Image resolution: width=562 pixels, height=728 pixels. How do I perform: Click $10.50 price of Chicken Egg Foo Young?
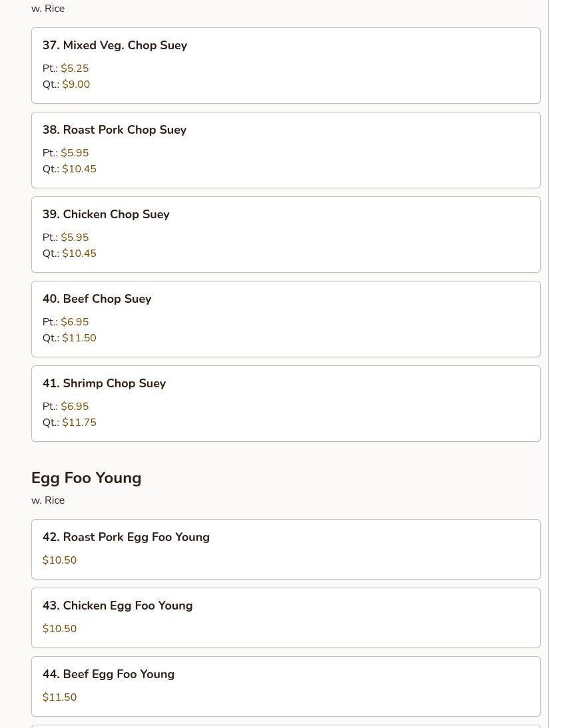[x=59, y=629]
